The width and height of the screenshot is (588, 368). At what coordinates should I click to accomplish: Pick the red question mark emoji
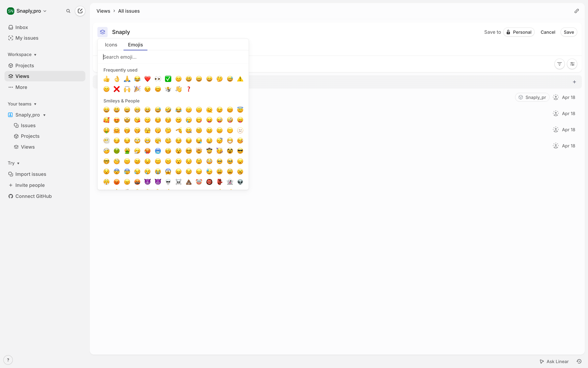point(189,89)
